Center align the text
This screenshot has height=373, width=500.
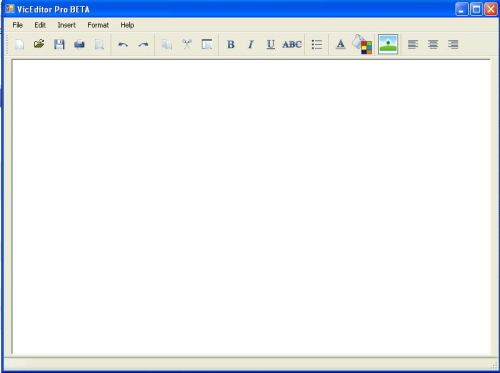pos(433,44)
